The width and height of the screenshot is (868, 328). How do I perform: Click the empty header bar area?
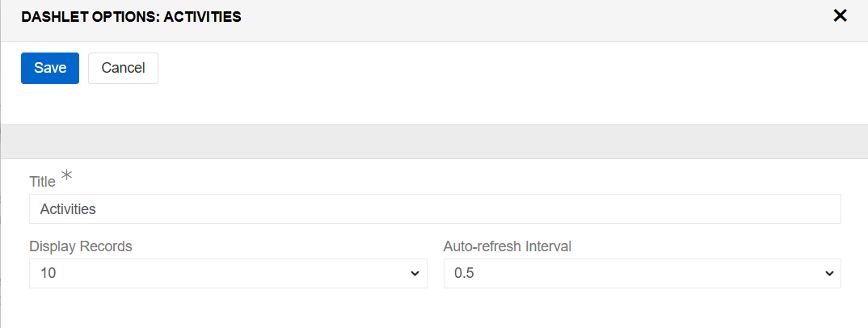tap(525, 16)
